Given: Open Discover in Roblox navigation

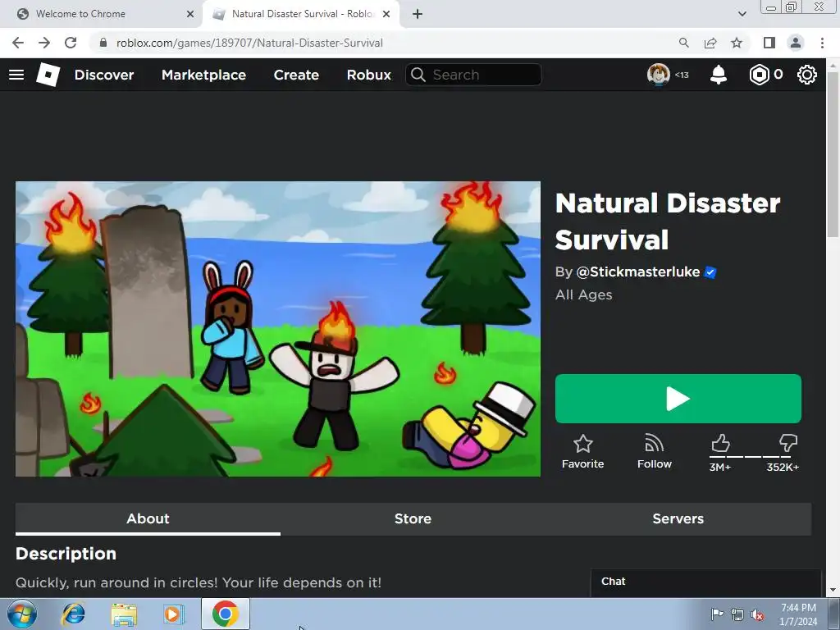Looking at the screenshot, I should pyautogui.click(x=104, y=75).
